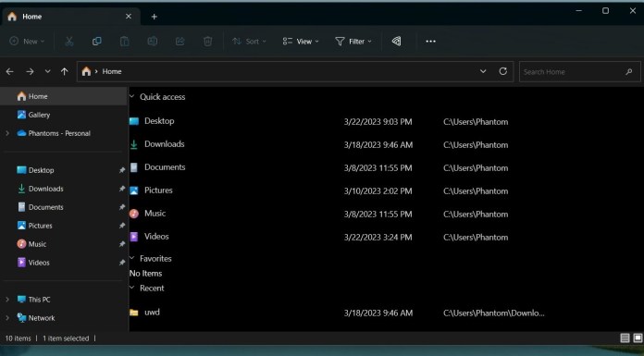Screen dimensions: 644x356
Task: Click the Copy icon in toolbar
Action: coord(96,41)
